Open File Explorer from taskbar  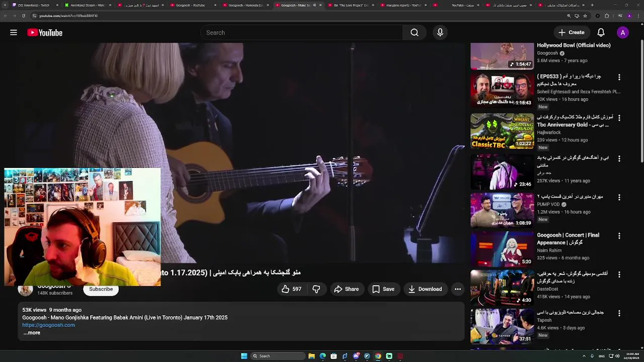(311, 356)
